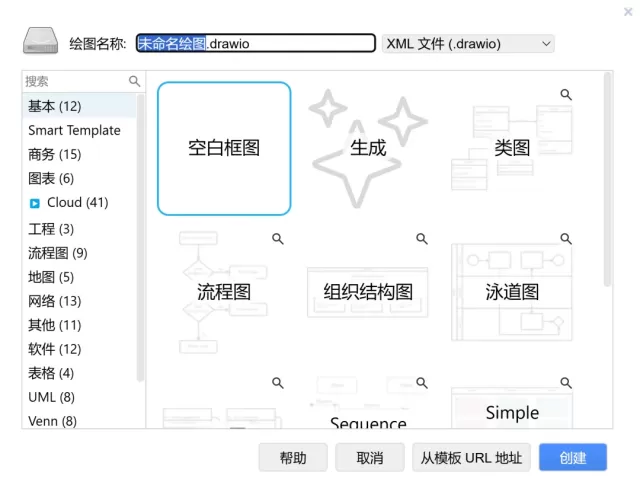Click the search magnifier in template search box
The width and height of the screenshot is (640, 485).
point(134,81)
